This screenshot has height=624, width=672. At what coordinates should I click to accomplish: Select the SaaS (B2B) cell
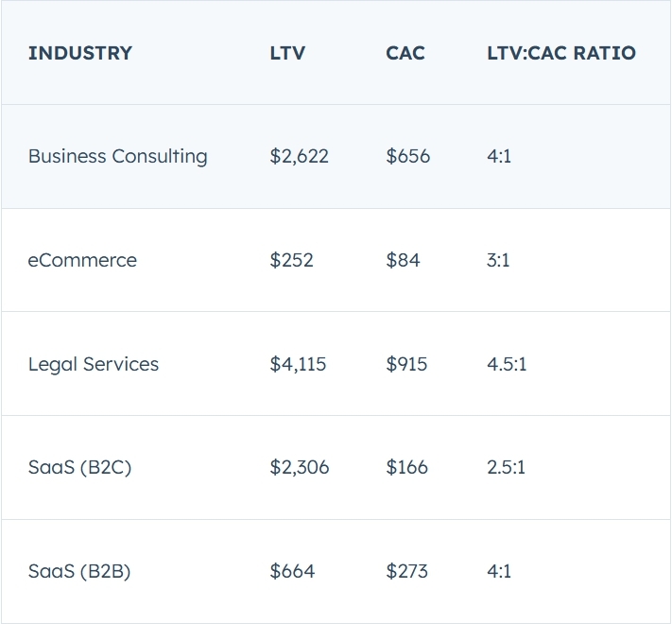point(79,571)
